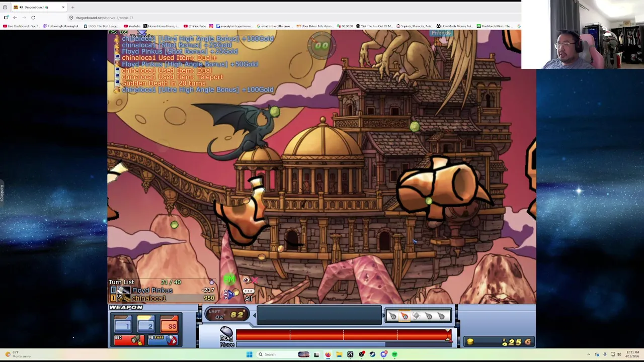The width and height of the screenshot is (644, 362).
Task: Open a new browser tab
Action: 72,7
